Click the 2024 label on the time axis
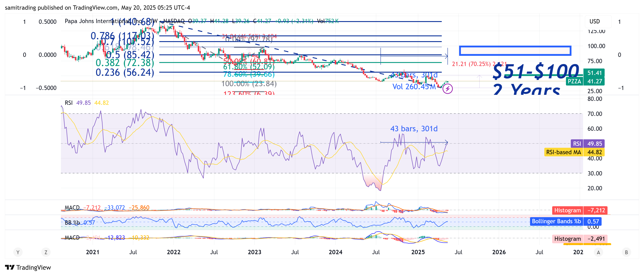Screen dimensions: 644x276 pos(335,252)
